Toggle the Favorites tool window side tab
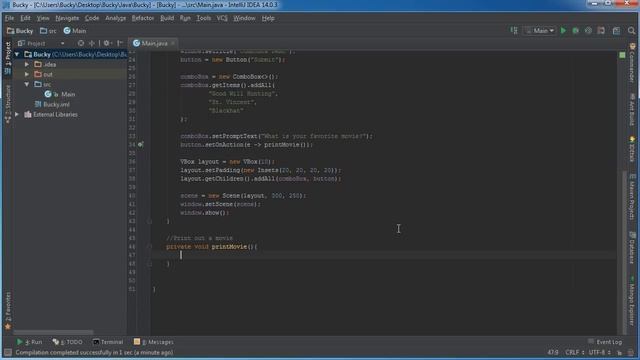Viewport: 640px width, 360px height. click(8, 310)
